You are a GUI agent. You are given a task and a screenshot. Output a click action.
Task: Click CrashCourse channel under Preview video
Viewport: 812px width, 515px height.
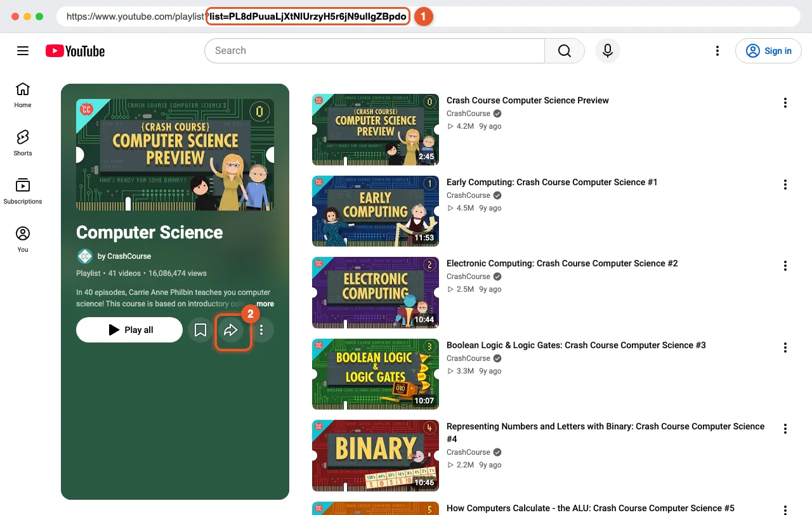click(468, 114)
